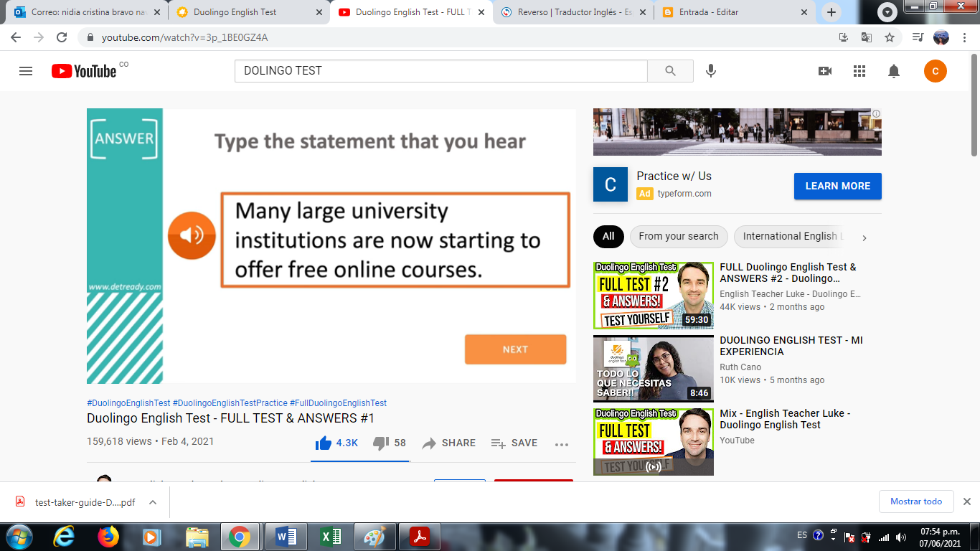The width and height of the screenshot is (980, 551).
Task: Click the Chrome address bar URL
Action: click(185, 37)
